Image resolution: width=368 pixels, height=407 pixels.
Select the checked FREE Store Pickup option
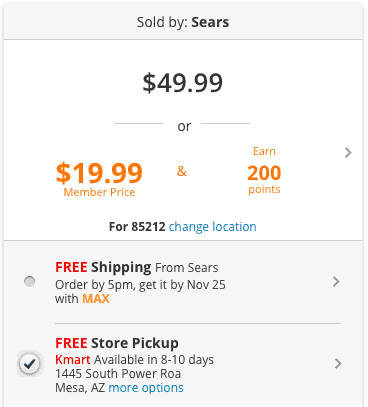tap(30, 363)
